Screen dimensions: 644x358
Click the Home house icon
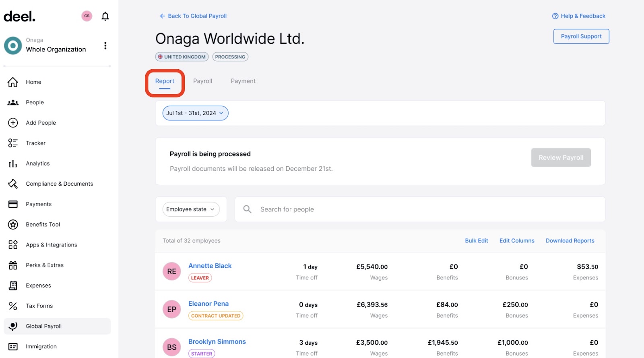coord(13,82)
